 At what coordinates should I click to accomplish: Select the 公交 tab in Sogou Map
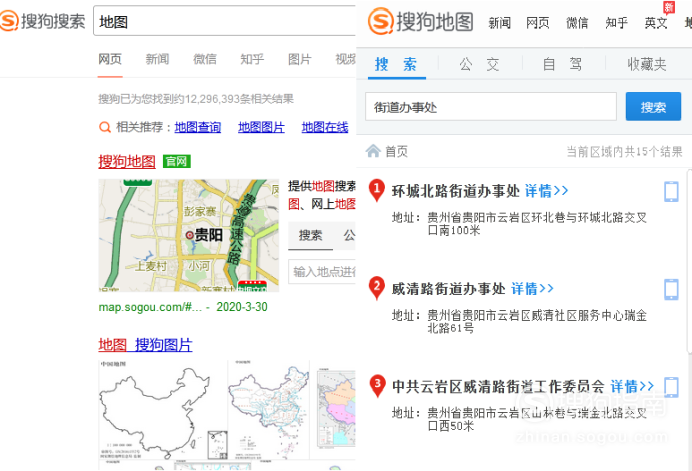pyautogui.click(x=480, y=64)
